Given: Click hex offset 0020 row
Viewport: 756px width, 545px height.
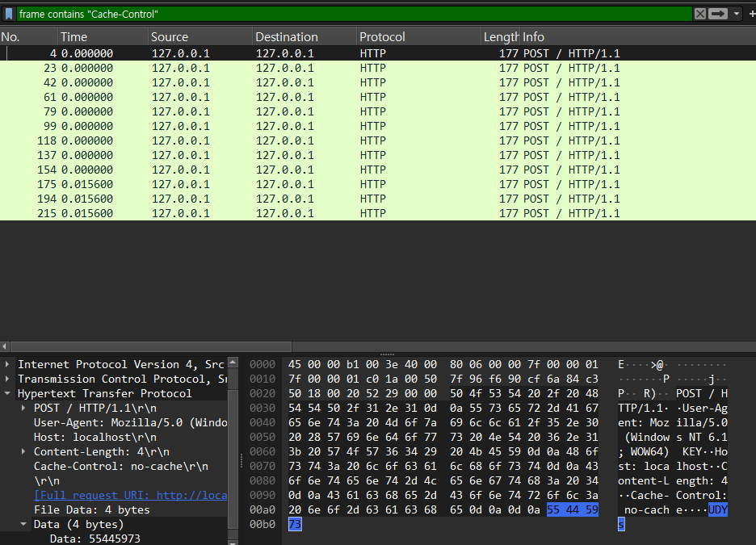Looking at the screenshot, I should tap(262, 393).
